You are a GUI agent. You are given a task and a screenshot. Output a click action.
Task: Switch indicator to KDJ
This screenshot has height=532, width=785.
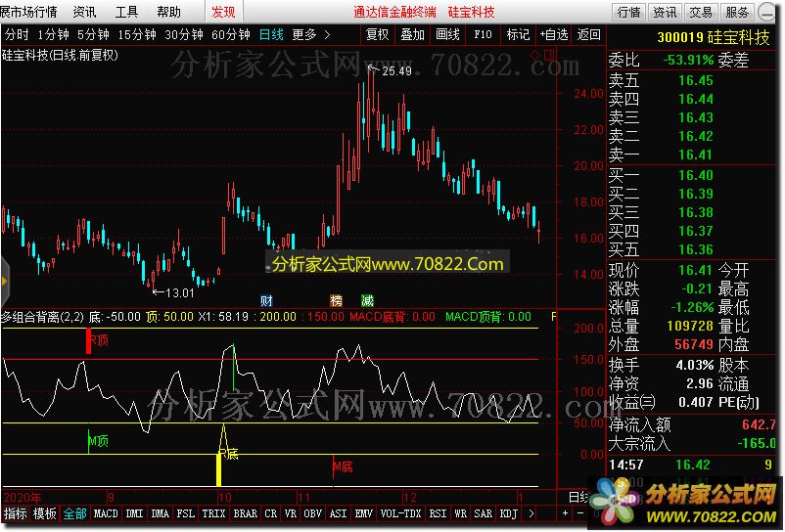click(509, 513)
